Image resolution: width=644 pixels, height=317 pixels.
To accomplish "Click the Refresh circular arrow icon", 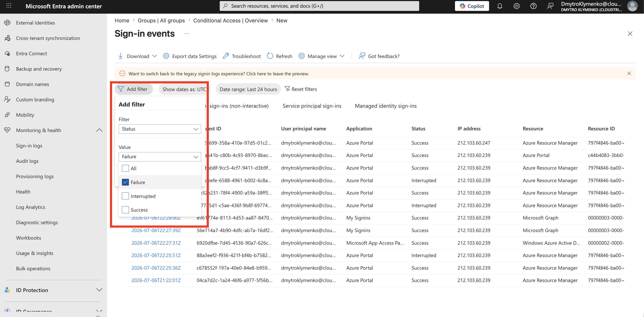I will [x=270, y=56].
